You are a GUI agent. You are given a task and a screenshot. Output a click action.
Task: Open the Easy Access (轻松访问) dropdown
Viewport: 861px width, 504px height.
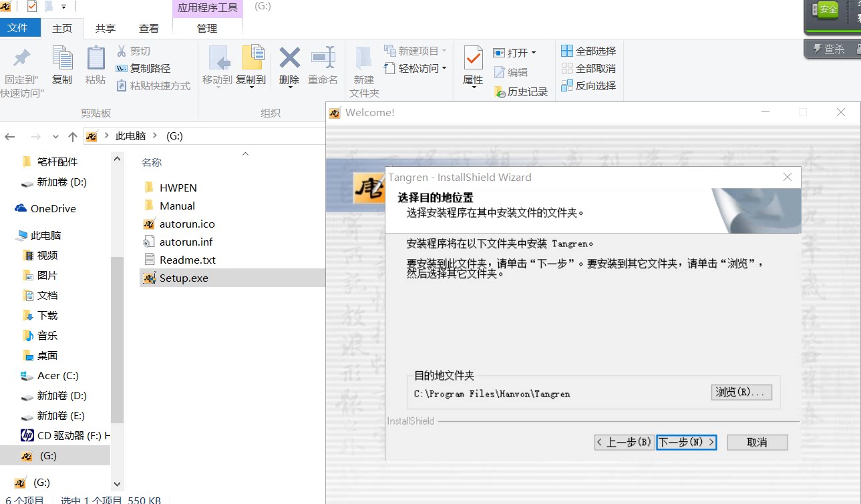click(x=415, y=68)
